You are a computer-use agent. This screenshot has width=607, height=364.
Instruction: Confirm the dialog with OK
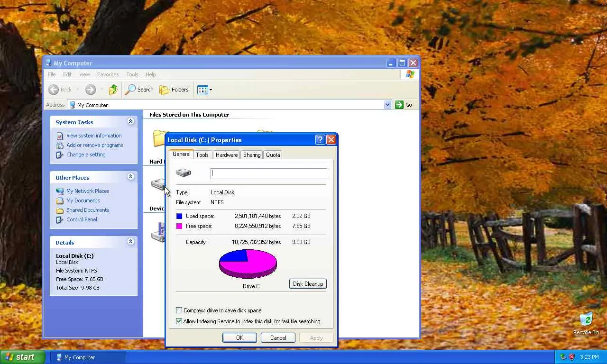pos(239,338)
